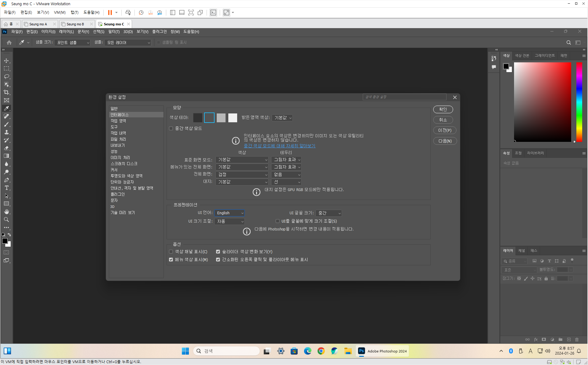Select the Horizontal Type tool
588x365 pixels.
pyautogui.click(x=6, y=188)
